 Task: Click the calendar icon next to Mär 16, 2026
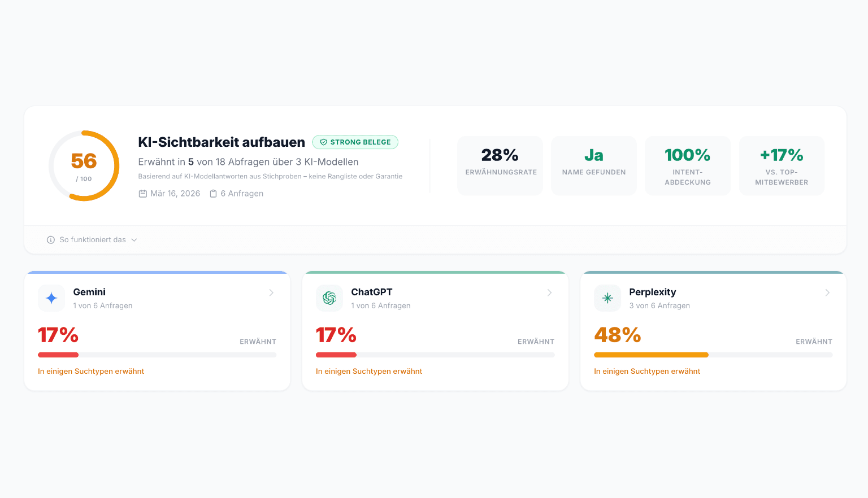pyautogui.click(x=143, y=194)
